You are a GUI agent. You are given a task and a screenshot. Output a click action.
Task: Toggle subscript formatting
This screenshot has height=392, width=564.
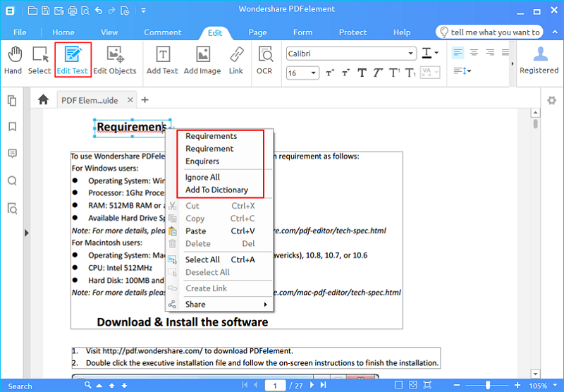pyautogui.click(x=410, y=73)
